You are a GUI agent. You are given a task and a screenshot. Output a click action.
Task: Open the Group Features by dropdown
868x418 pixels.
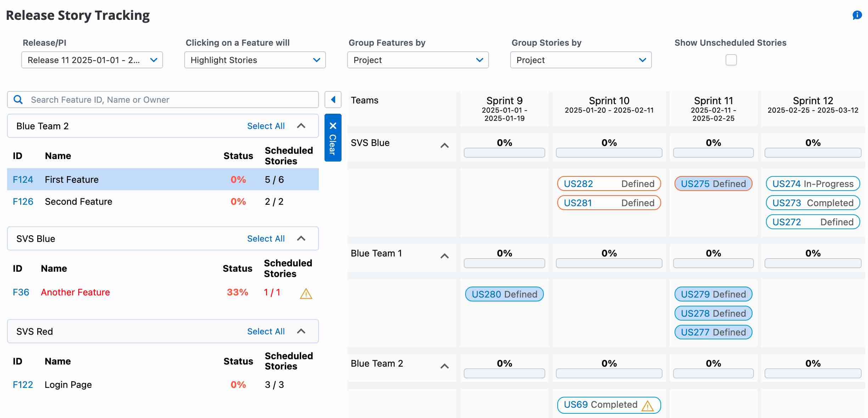pyautogui.click(x=418, y=60)
